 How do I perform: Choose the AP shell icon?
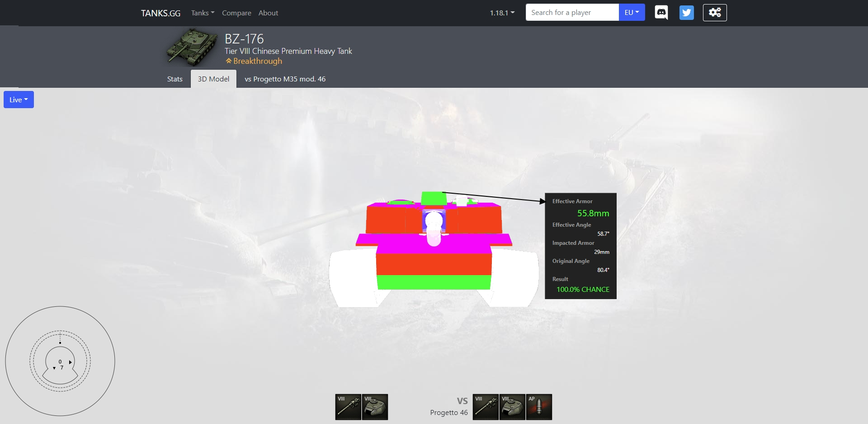(x=539, y=407)
